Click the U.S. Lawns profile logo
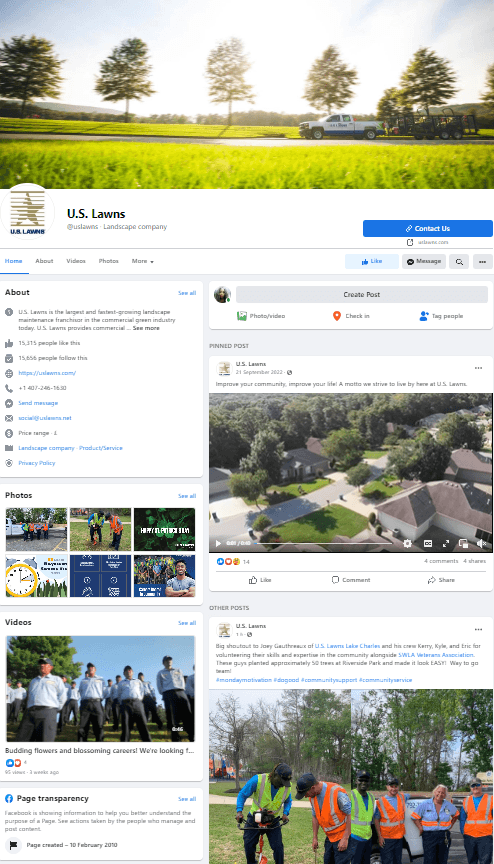494x864 pixels. [28, 214]
